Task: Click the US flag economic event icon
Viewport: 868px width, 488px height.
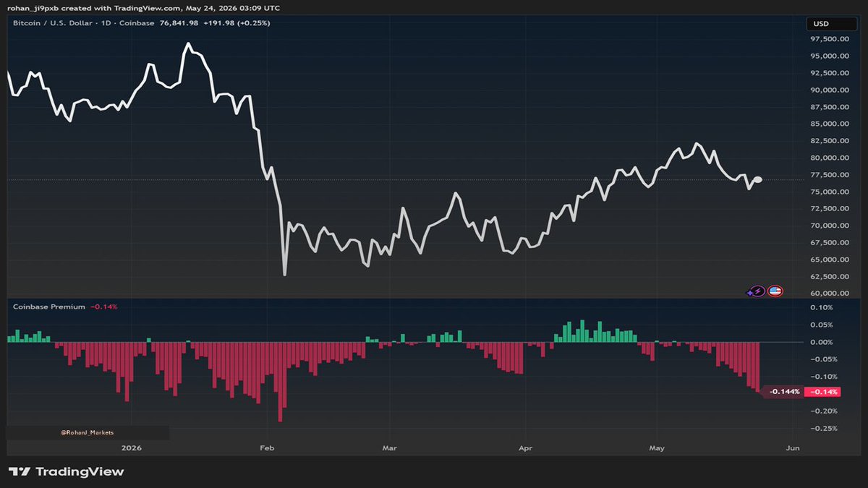Action: tap(775, 291)
